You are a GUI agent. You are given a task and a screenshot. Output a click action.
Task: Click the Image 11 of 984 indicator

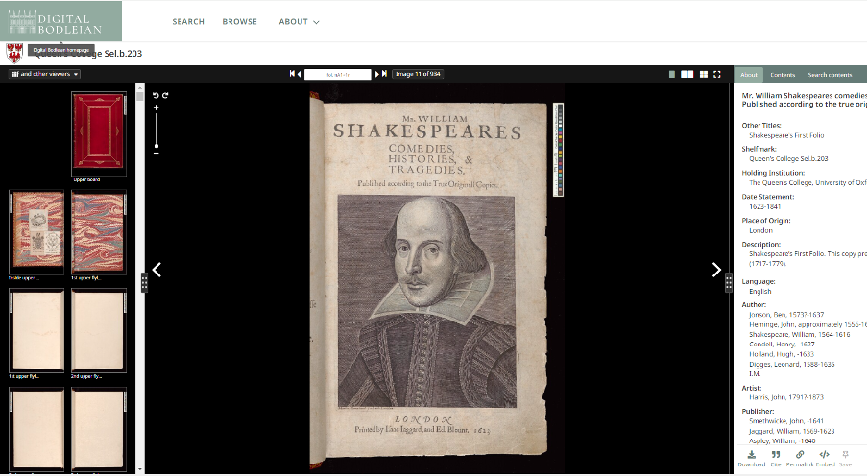418,74
